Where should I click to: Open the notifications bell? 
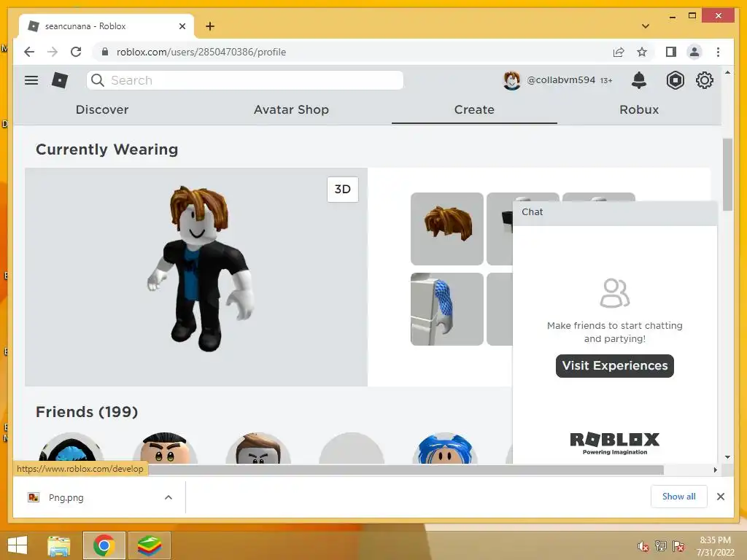tap(639, 80)
